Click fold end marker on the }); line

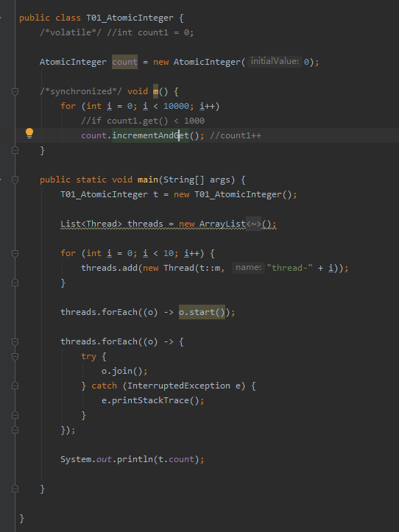pyautogui.click(x=15, y=430)
